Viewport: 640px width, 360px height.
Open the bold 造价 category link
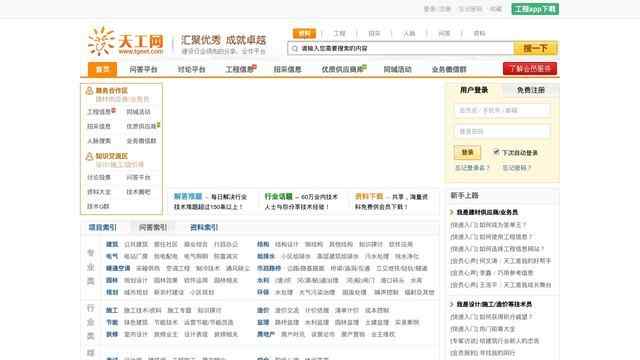click(x=263, y=311)
